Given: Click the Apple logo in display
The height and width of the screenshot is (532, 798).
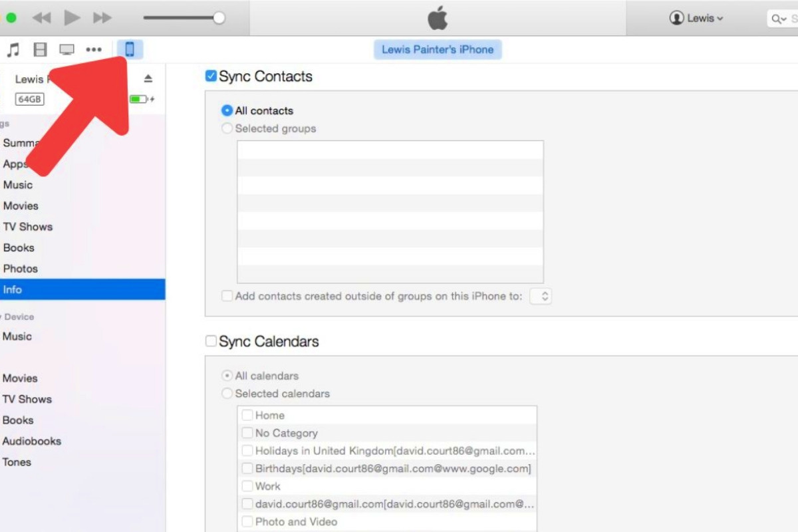Looking at the screenshot, I should (438, 19).
